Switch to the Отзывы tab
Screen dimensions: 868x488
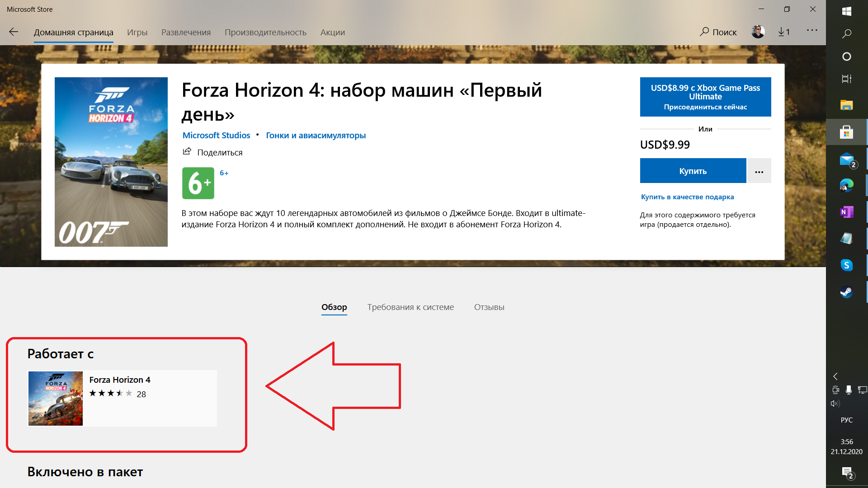[489, 307]
